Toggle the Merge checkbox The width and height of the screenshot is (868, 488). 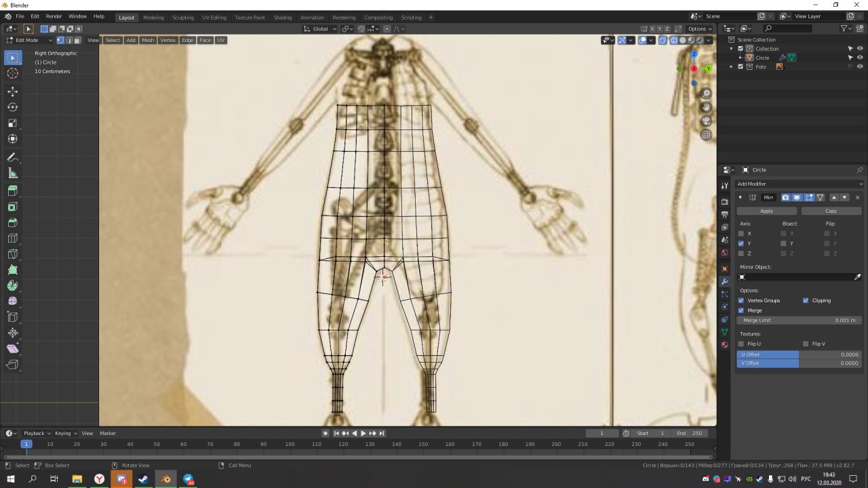point(741,310)
